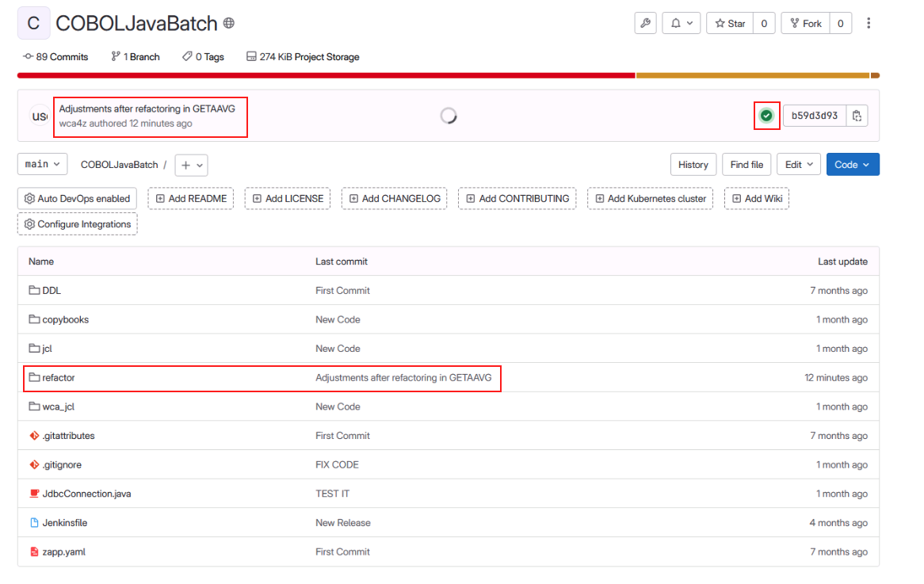Click the git icon beside .gitignore
Viewport: 924px width, 584px height.
point(34,464)
